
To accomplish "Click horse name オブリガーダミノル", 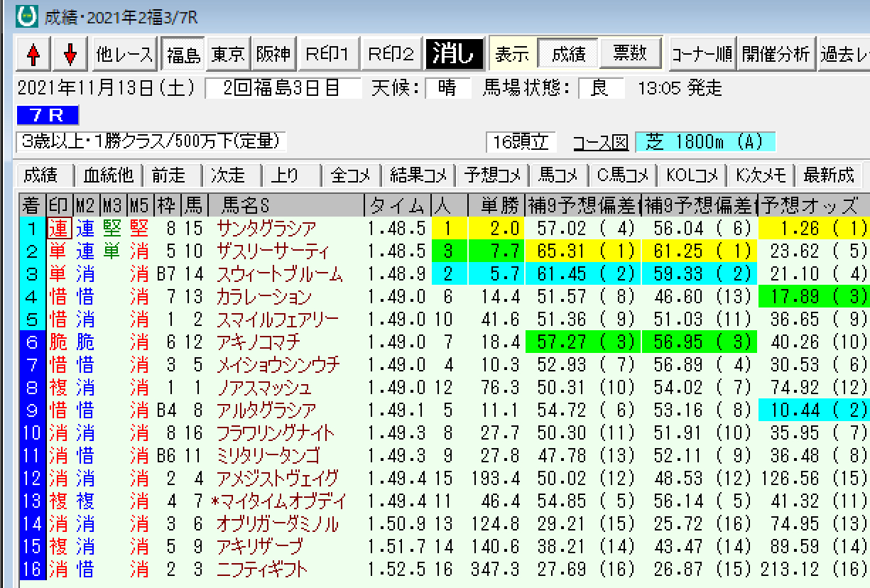I will click(277, 524).
